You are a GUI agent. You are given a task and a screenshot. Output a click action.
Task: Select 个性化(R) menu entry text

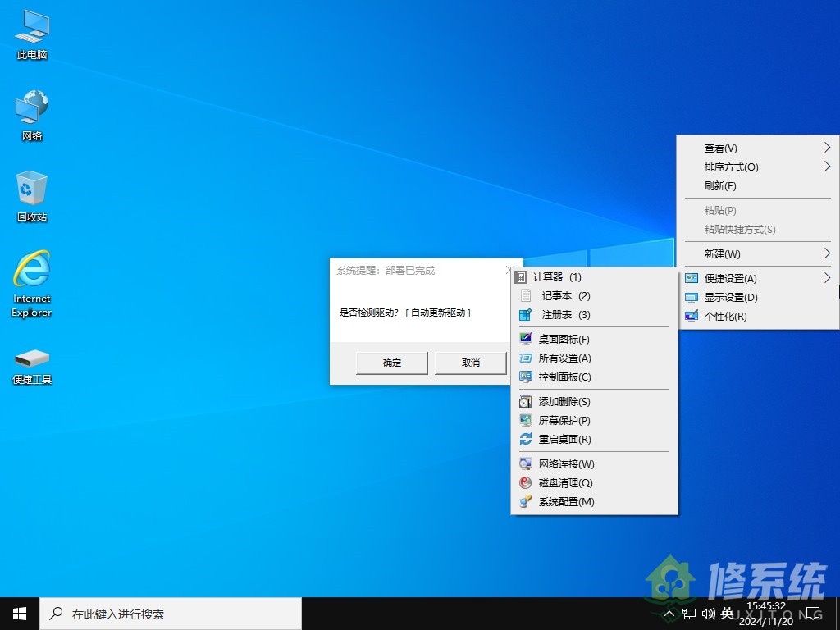pyautogui.click(x=725, y=316)
